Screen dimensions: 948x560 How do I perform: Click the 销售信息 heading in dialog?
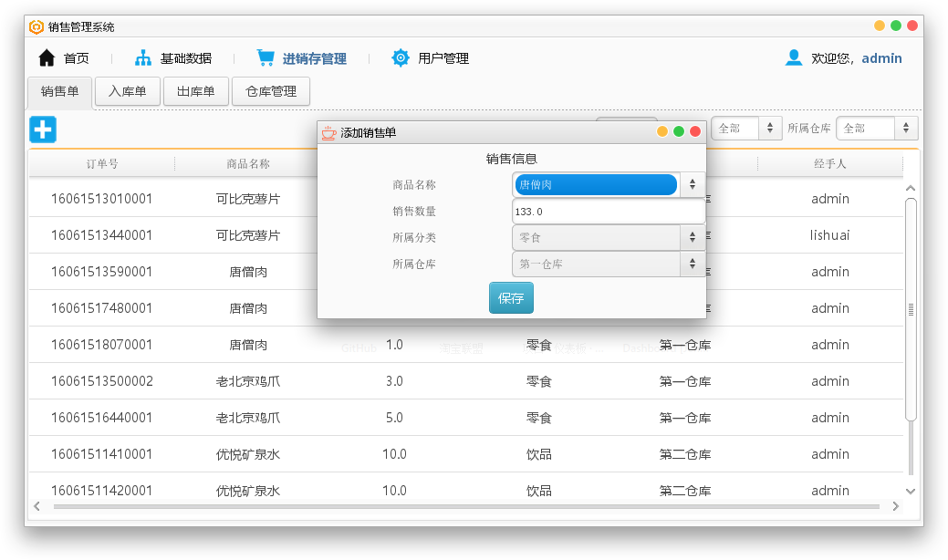(x=512, y=159)
